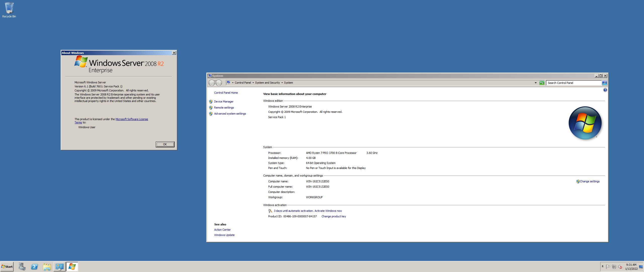Click shield icon next to Change settings
Viewport: 644px width, 272px height.
tap(578, 182)
